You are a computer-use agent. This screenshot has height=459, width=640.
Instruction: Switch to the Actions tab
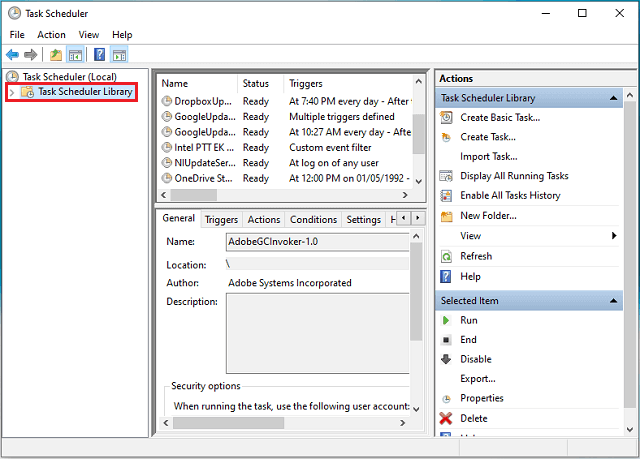(x=264, y=220)
